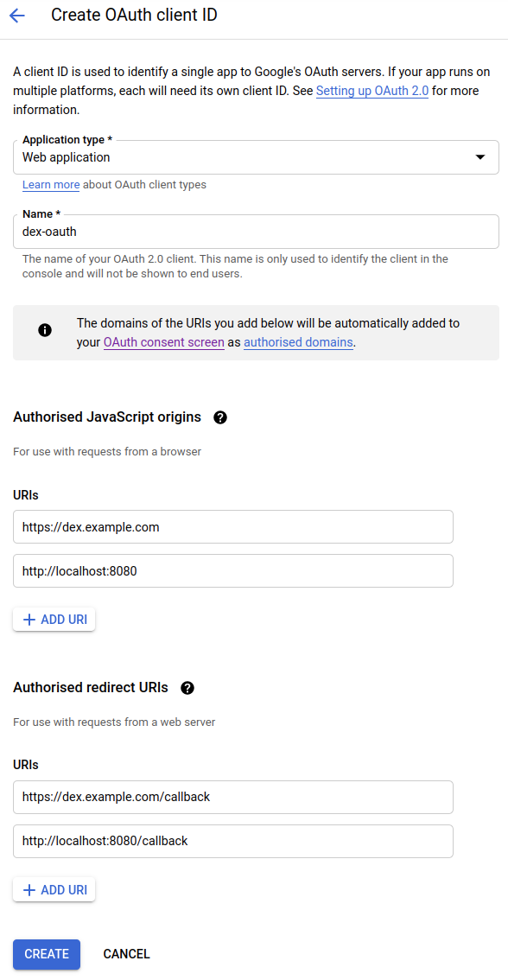Click the dropdown arrow on Application type
Image resolution: width=508 pixels, height=980 pixels.
481,157
